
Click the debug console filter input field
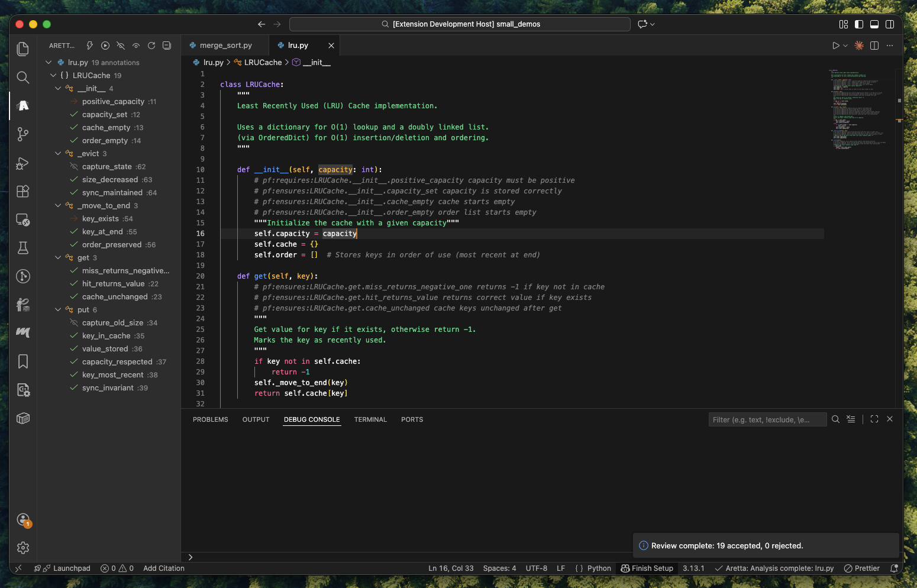pos(767,419)
